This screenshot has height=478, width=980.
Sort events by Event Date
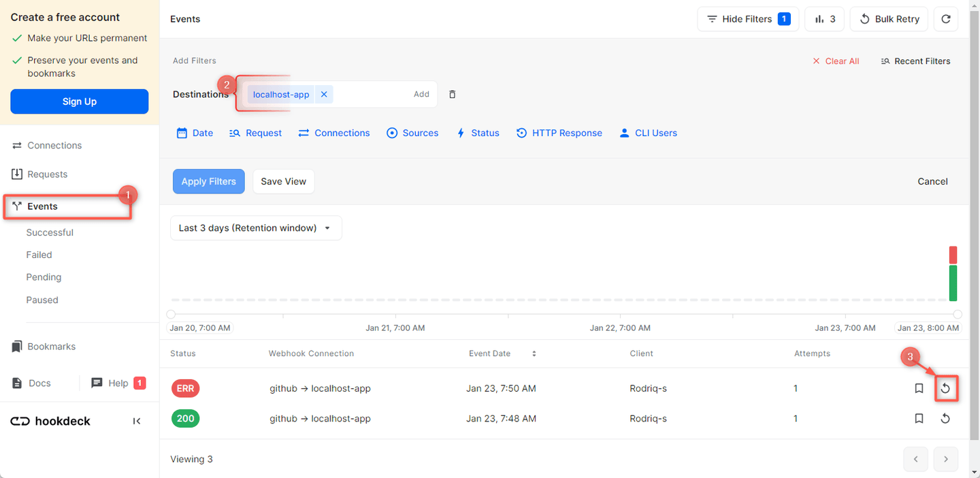534,353
